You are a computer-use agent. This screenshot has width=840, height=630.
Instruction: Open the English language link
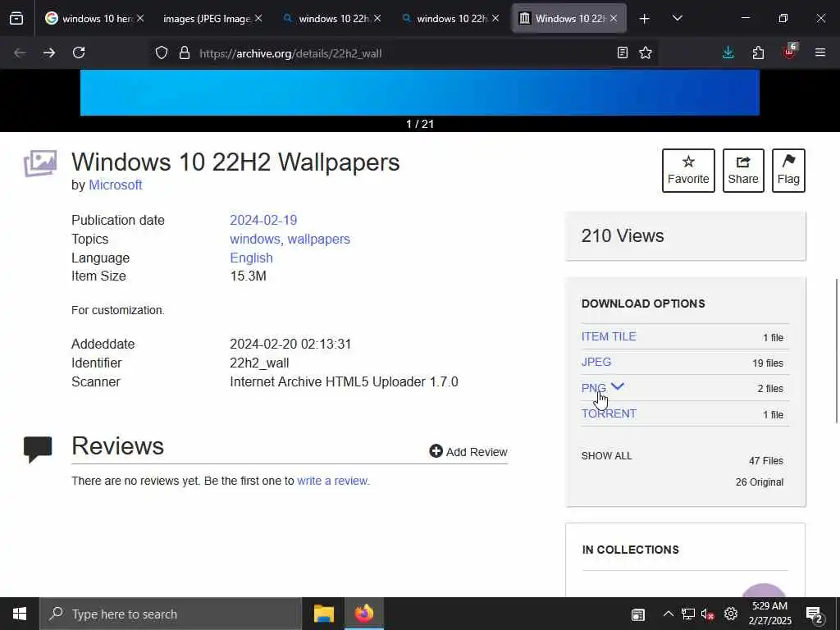click(x=251, y=258)
